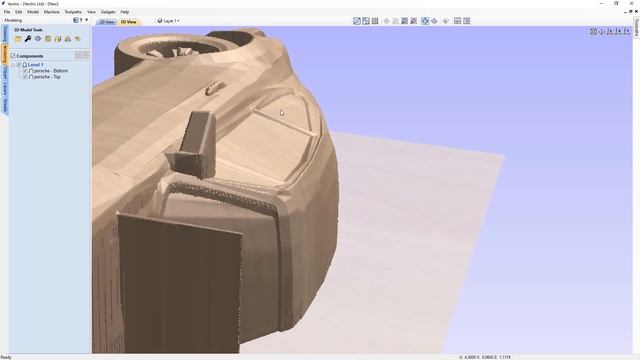Click the folder icon in 3D Model Tools
This screenshot has height=360, width=640.
[x=18, y=39]
